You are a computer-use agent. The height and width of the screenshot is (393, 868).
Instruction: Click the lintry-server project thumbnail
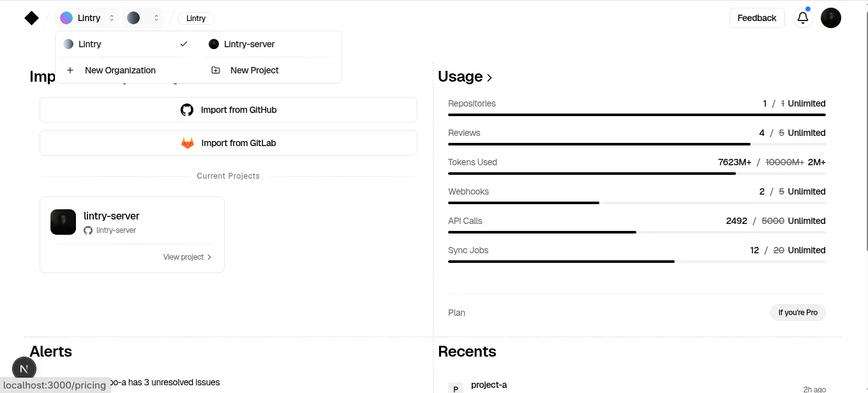pos(63,222)
